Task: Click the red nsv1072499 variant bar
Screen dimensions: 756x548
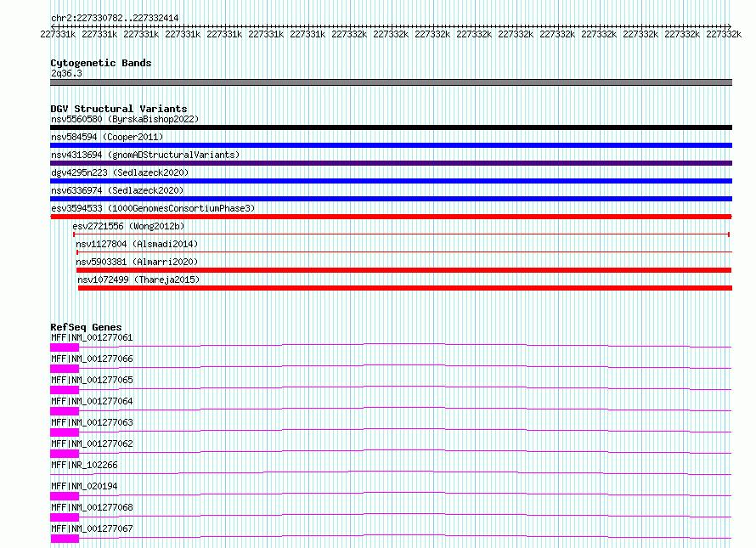Action: 405,288
